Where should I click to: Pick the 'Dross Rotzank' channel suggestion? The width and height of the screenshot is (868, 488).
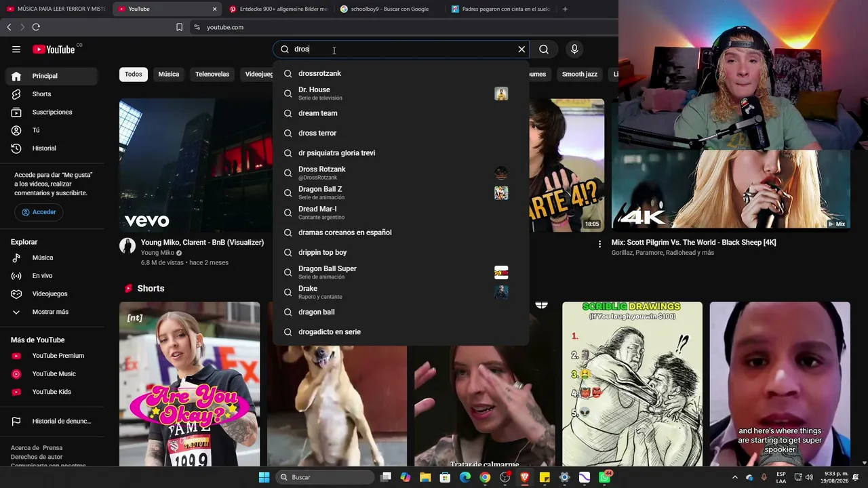400,173
